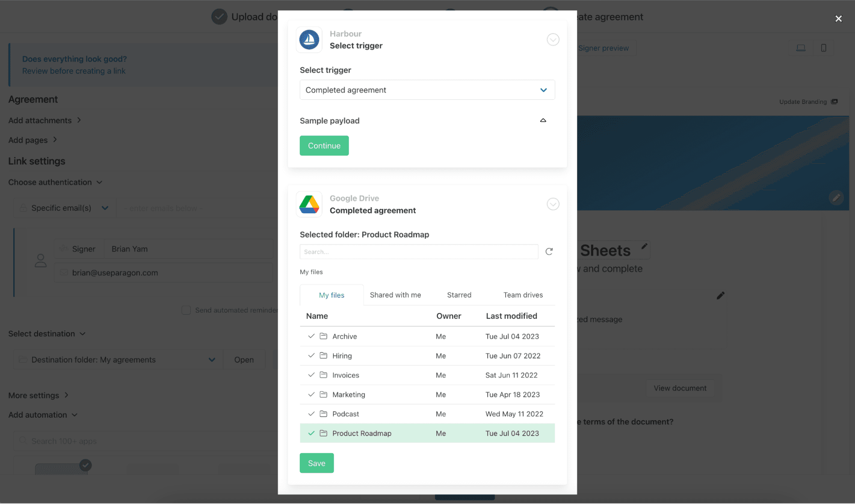Open the Completed agreement trigger dropdown
The height and width of the screenshot is (504, 855).
[427, 90]
